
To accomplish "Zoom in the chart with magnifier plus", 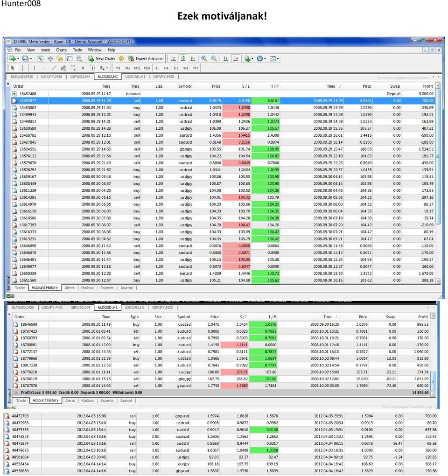I will (204, 59).
